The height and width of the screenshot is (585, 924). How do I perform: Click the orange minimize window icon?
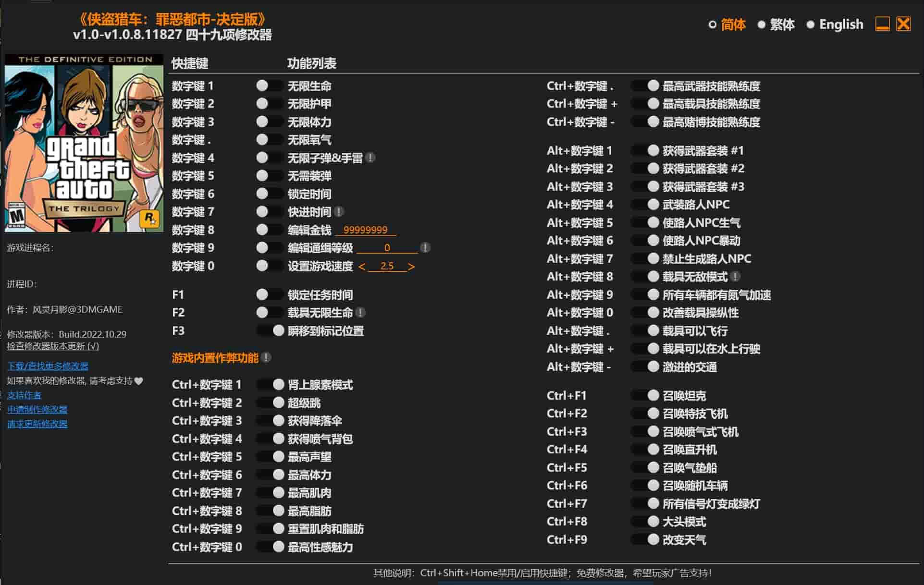[x=882, y=24]
